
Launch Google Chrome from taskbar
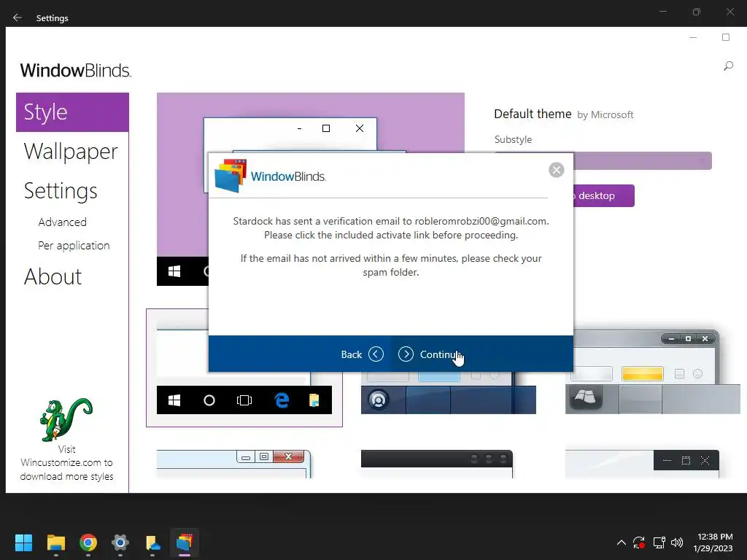click(88, 542)
